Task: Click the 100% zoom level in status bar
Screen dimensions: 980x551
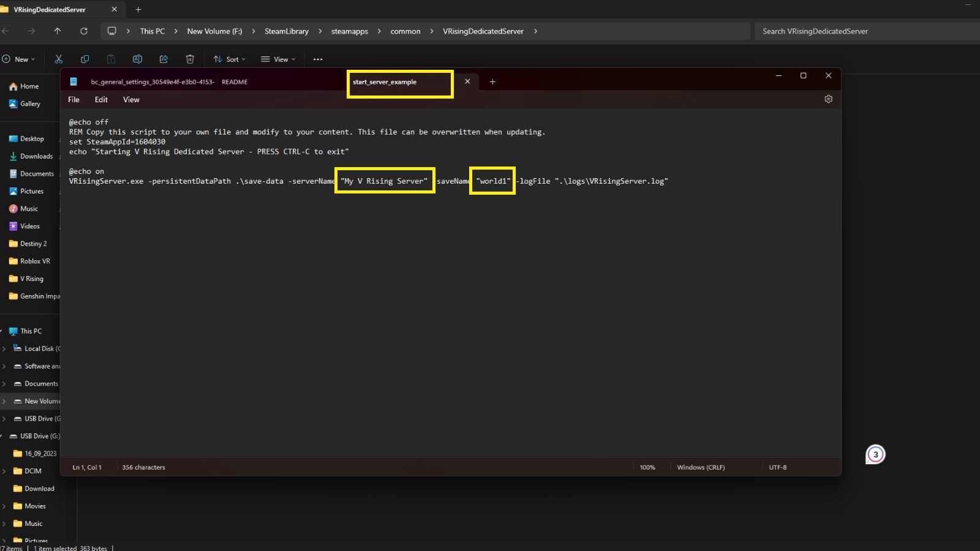Action: 647,467
